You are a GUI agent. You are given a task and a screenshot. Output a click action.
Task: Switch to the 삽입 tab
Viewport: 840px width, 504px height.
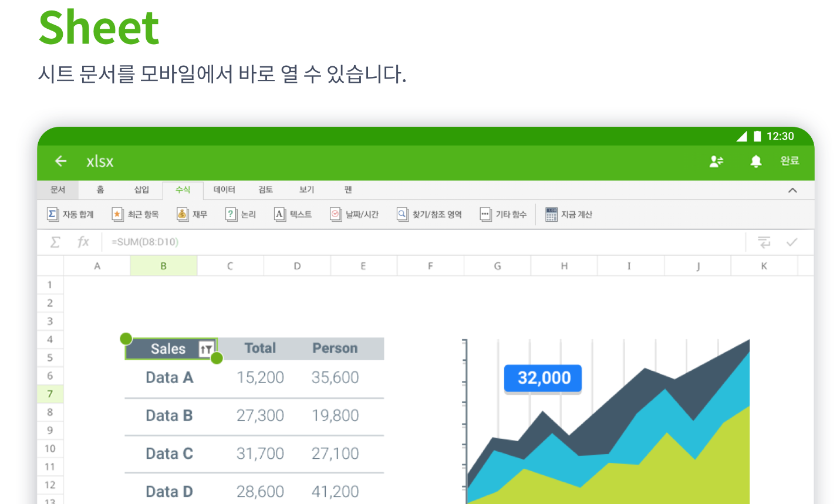click(x=141, y=190)
